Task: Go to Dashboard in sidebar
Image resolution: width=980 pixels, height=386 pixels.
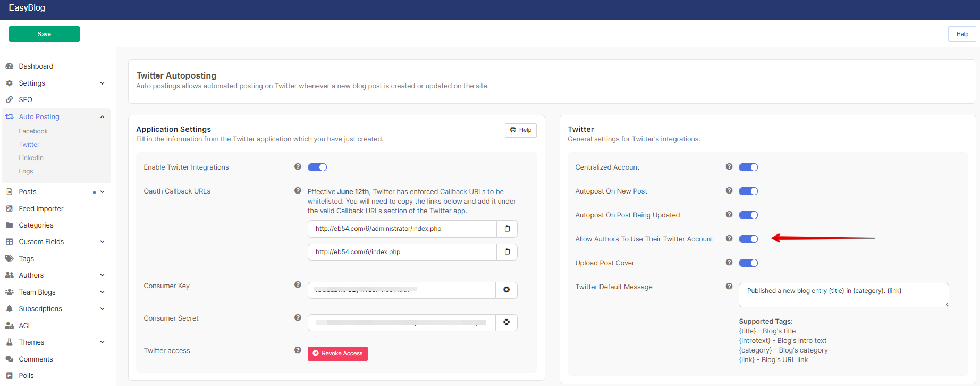Action: pos(36,66)
